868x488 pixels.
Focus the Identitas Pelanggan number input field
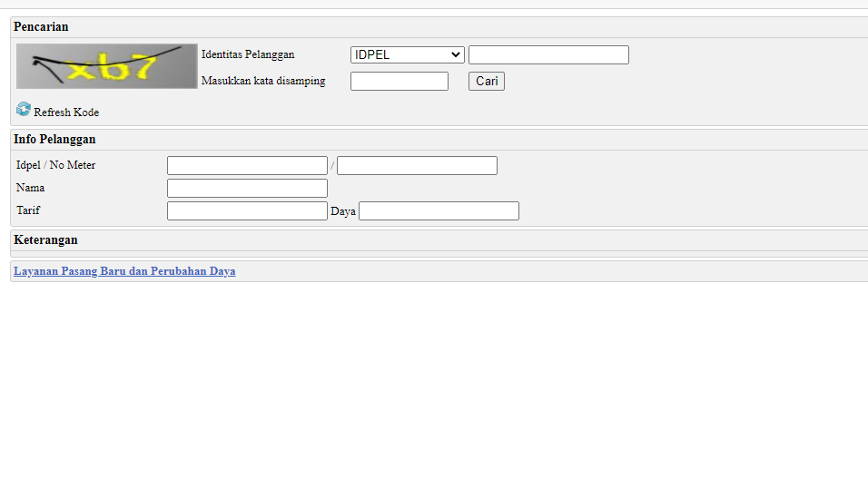click(548, 54)
